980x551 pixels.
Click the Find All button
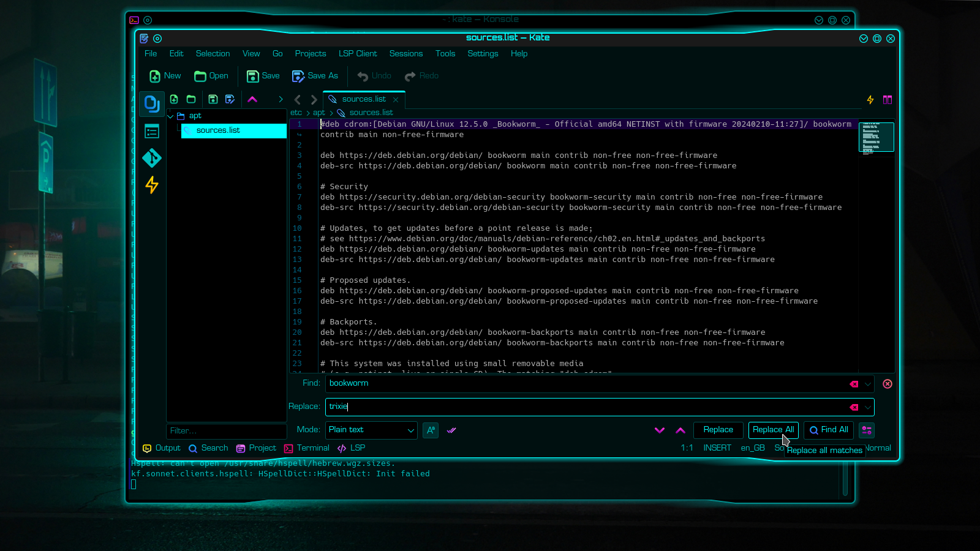(x=829, y=430)
